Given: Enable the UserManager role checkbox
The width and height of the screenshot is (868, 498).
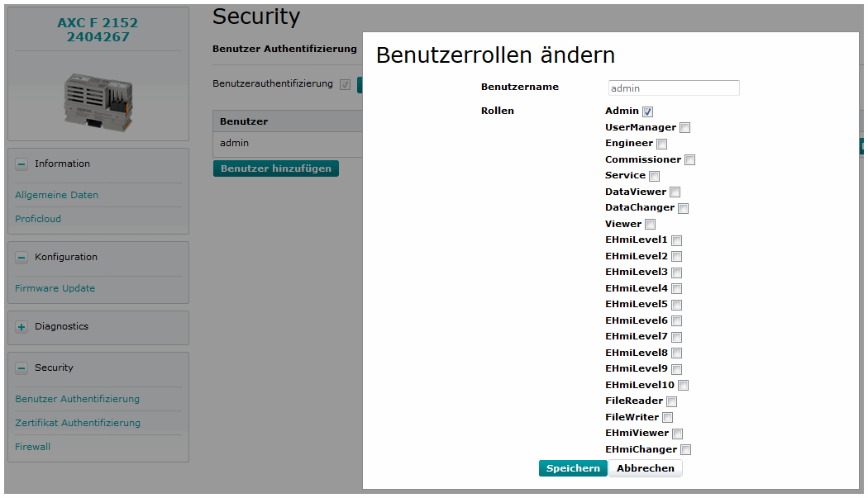Looking at the screenshot, I should [684, 128].
